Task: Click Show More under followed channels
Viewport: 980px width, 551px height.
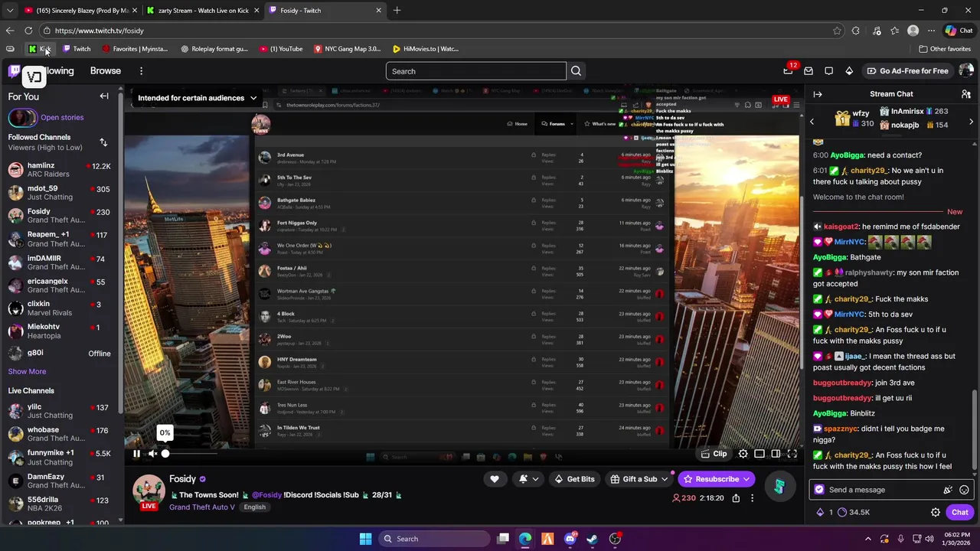Action: [x=27, y=372]
